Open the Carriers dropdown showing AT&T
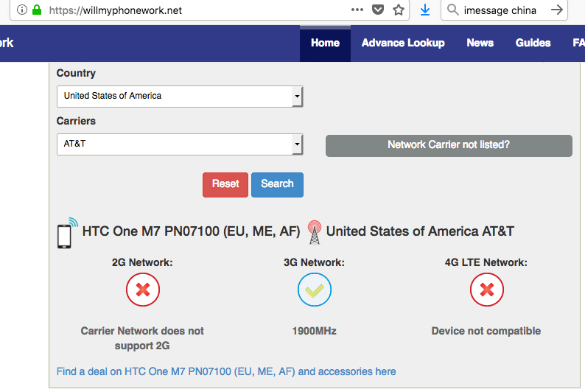Image resolution: width=585 pixels, height=392 pixels. [180, 144]
